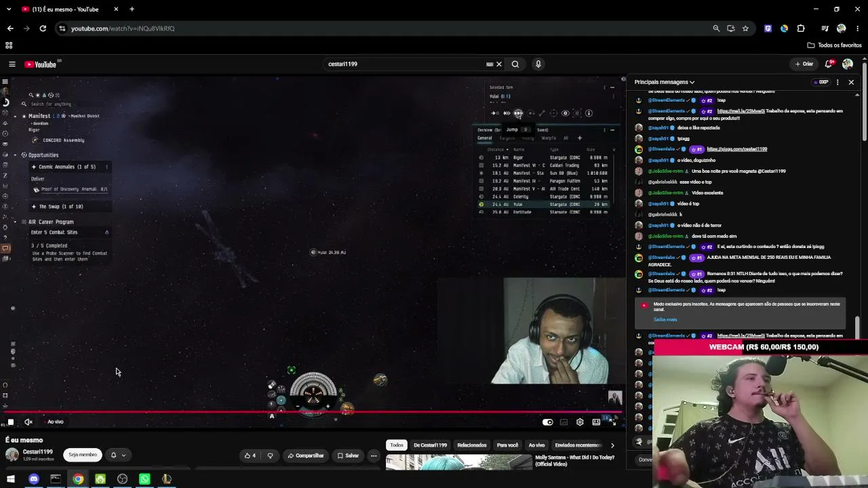Join channel with Seja membro
The height and width of the screenshot is (488, 868).
(x=83, y=455)
